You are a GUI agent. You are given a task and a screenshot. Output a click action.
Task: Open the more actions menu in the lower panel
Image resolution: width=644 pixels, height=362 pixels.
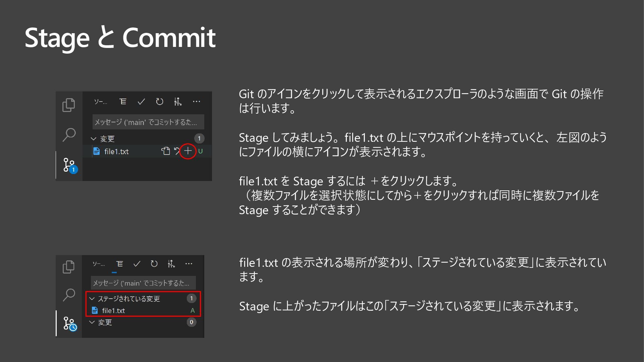coord(189,264)
